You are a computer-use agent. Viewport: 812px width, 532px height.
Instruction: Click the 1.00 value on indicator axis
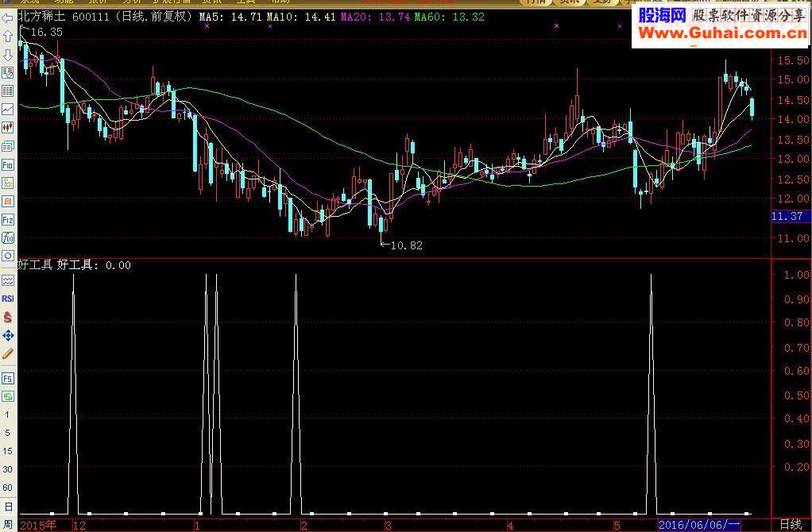(796, 274)
